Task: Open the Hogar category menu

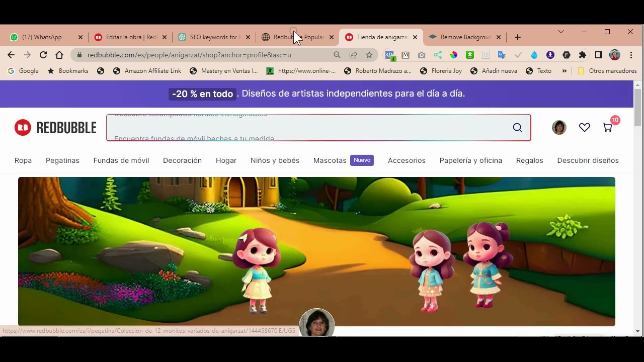Action: [226, 160]
